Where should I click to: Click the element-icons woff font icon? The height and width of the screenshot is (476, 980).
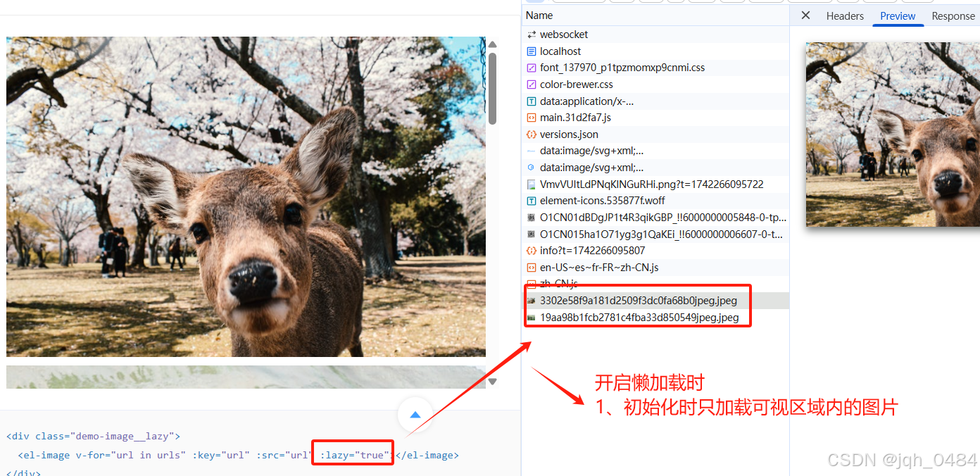point(532,201)
